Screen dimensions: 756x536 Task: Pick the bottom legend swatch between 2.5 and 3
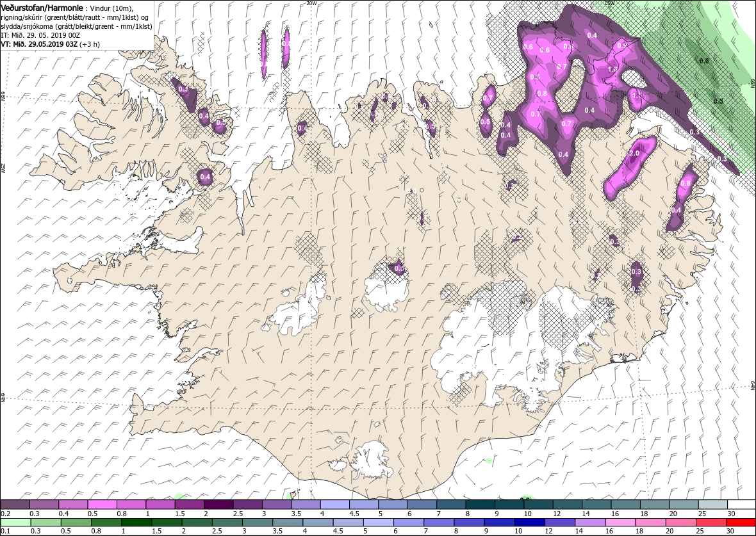click(227, 523)
